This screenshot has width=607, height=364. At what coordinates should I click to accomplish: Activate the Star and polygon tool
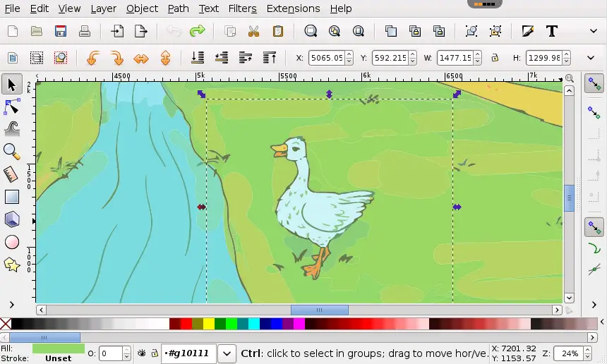point(12,265)
